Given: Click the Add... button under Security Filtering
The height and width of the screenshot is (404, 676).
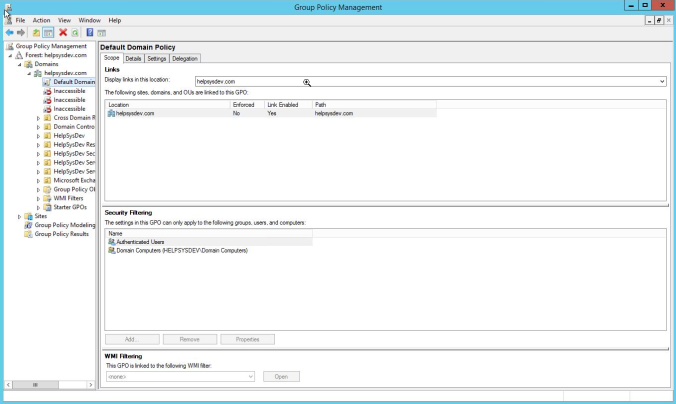Looking at the screenshot, I should point(131,339).
